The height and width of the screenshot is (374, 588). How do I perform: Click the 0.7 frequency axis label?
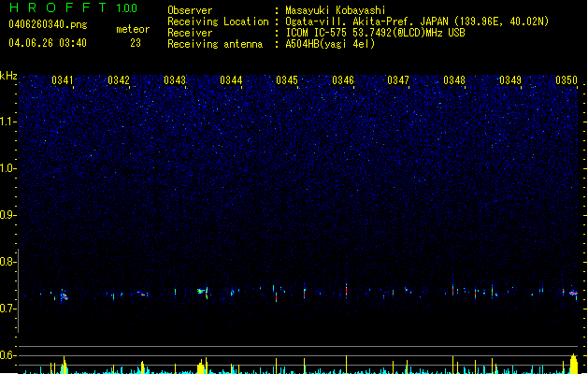(x=8, y=309)
